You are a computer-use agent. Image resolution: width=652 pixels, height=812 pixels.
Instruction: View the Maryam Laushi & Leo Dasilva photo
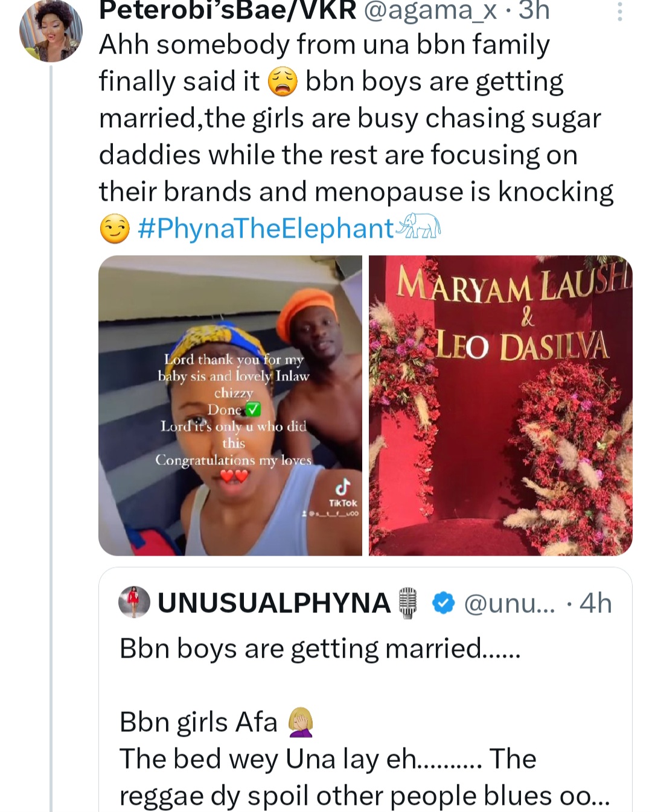(500, 405)
